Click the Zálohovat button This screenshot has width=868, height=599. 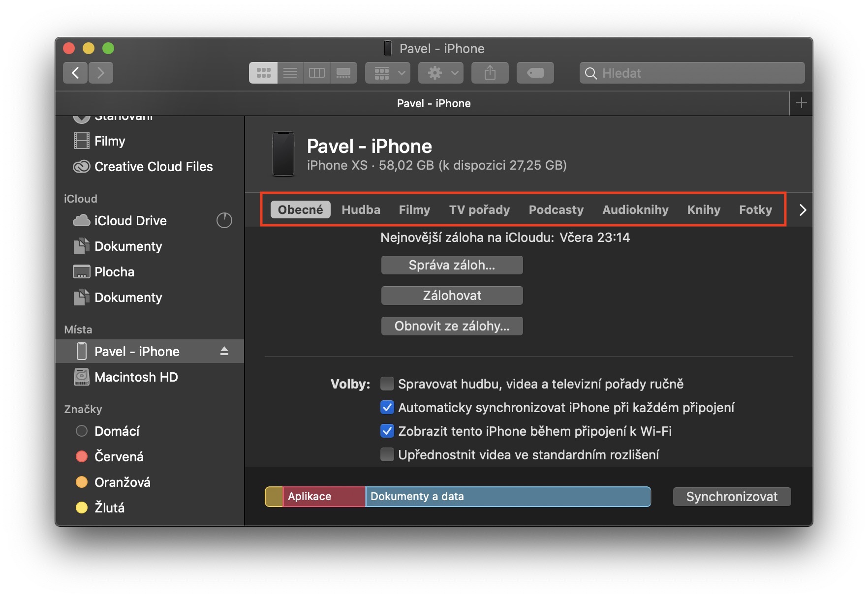pos(452,296)
